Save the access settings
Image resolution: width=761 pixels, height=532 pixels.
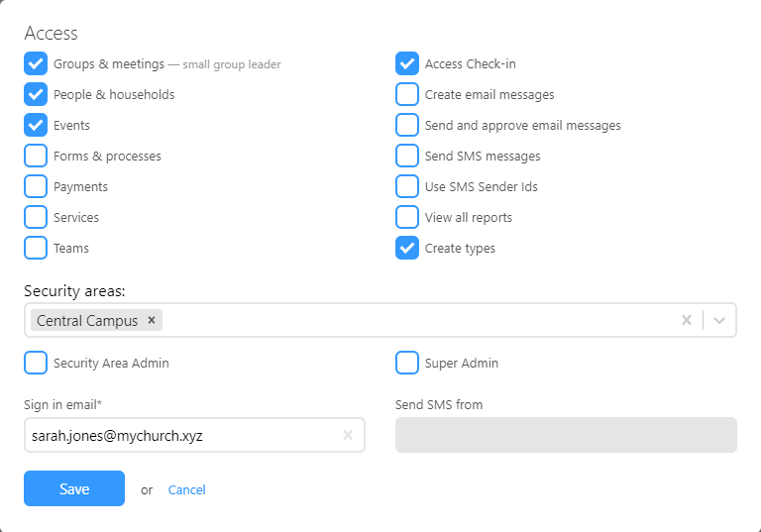(x=74, y=488)
